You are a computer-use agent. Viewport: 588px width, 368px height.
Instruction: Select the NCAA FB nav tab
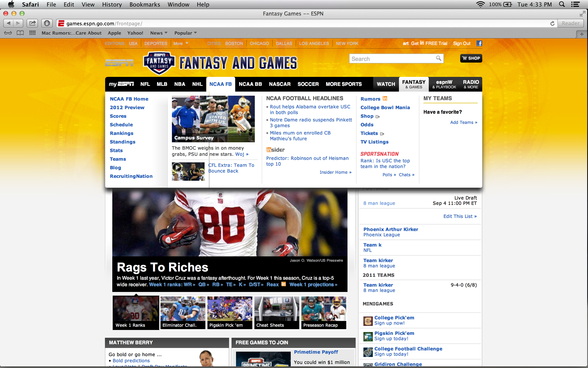[x=221, y=84]
